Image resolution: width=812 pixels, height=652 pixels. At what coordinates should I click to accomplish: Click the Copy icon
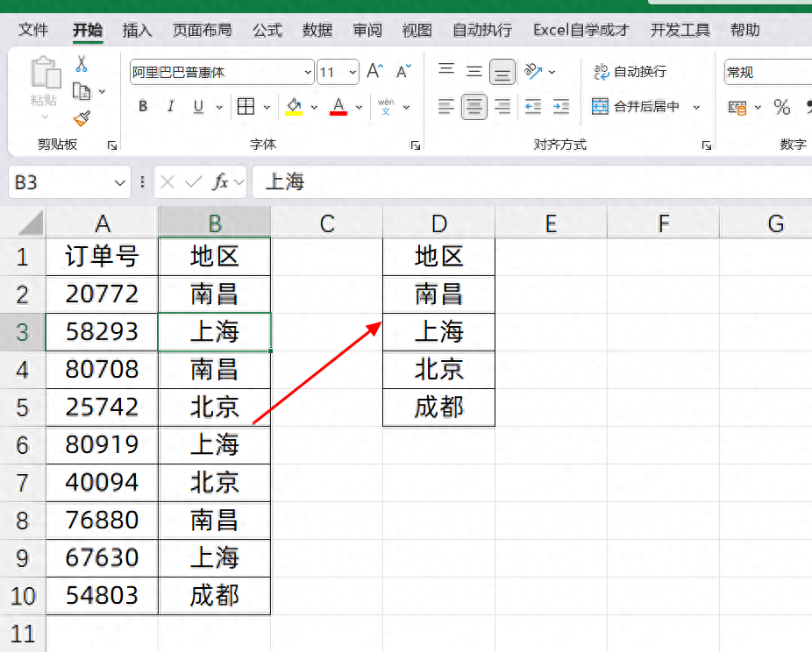82,92
